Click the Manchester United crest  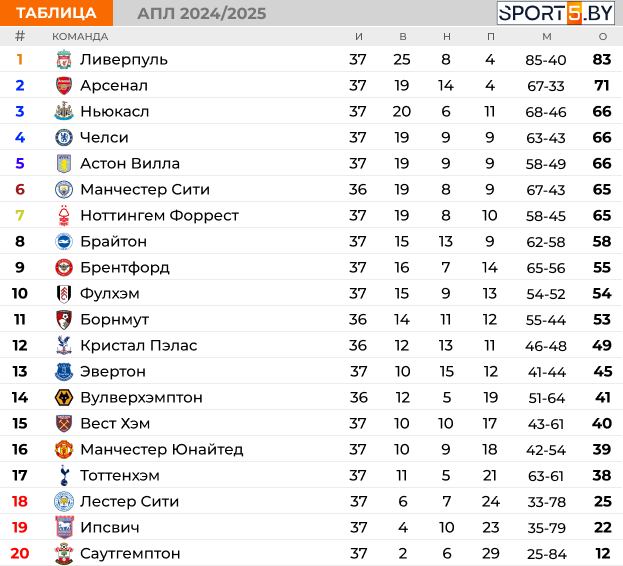click(x=64, y=450)
